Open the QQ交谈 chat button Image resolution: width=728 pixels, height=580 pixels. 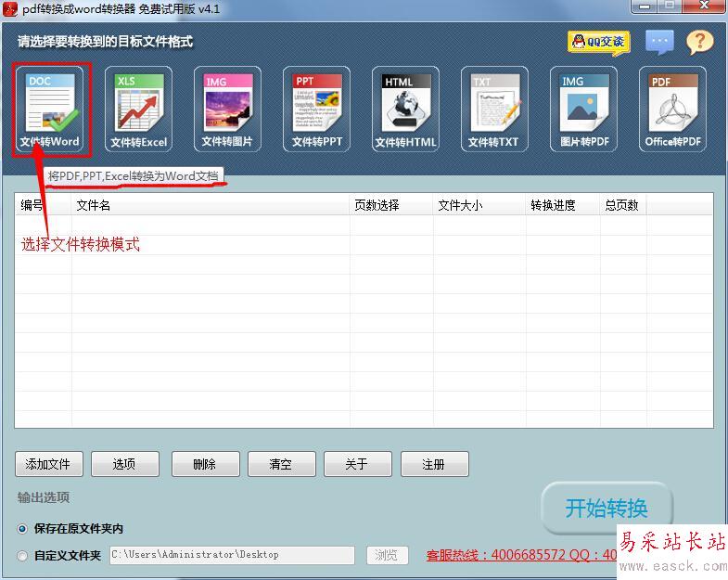coord(598,43)
